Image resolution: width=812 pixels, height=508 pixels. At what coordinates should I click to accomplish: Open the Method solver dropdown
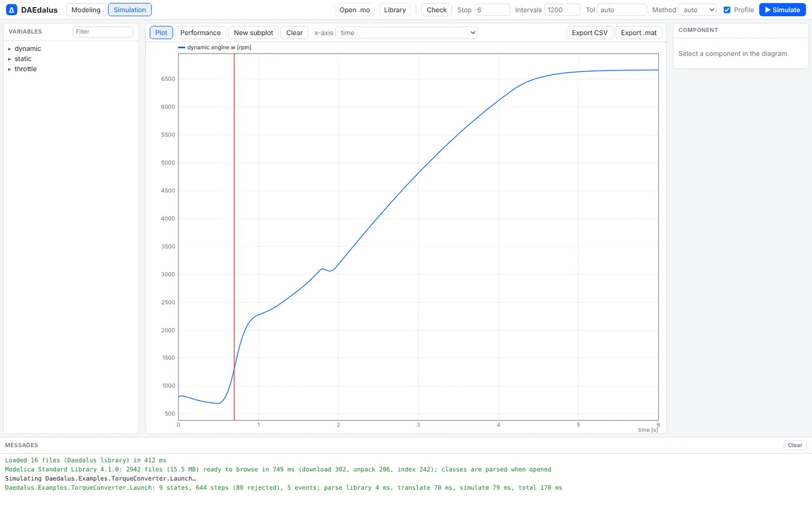click(x=697, y=10)
